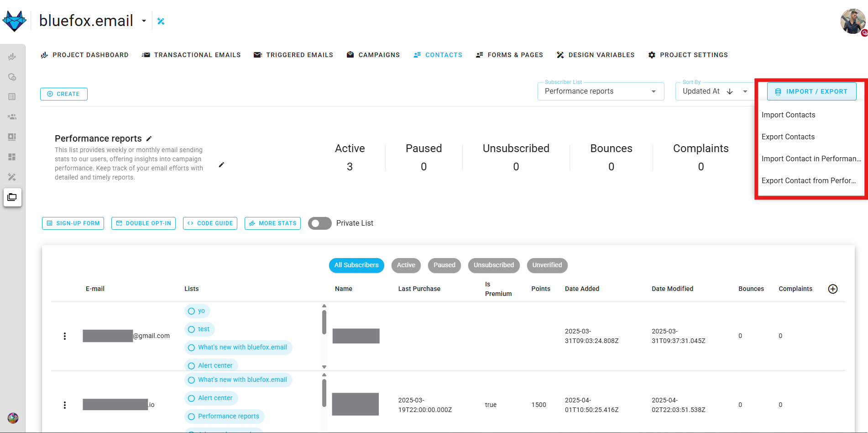Choose Export Contacts menu item

(x=811, y=137)
